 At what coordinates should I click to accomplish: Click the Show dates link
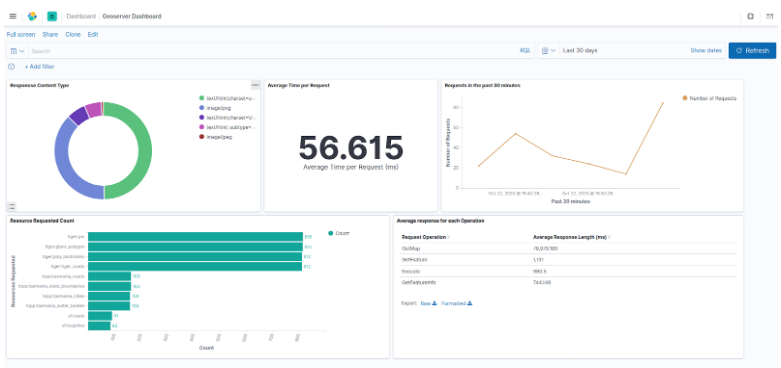706,51
